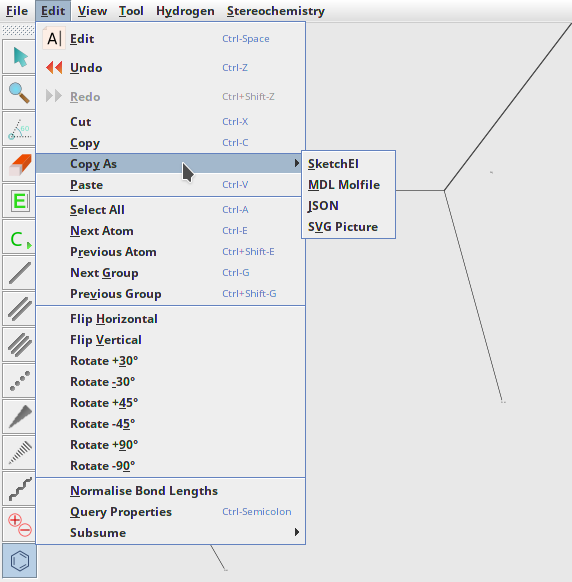Select the dotted zero-order bond tool
Image resolution: width=572 pixels, height=582 pixels.
point(19,381)
